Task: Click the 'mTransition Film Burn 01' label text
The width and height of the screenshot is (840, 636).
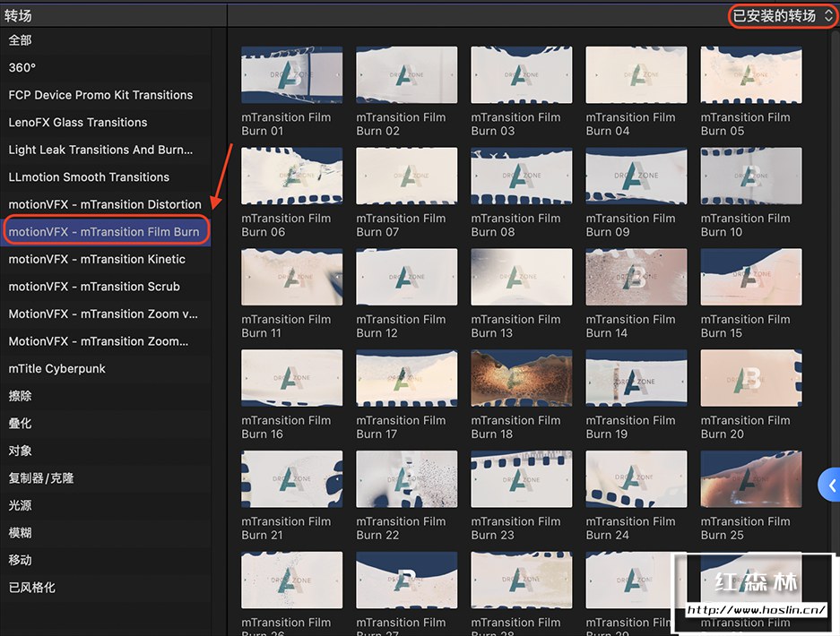Action: click(286, 125)
